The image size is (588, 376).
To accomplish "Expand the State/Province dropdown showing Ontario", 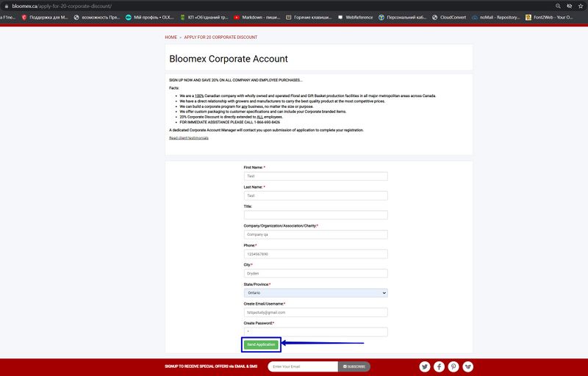I will click(316, 293).
